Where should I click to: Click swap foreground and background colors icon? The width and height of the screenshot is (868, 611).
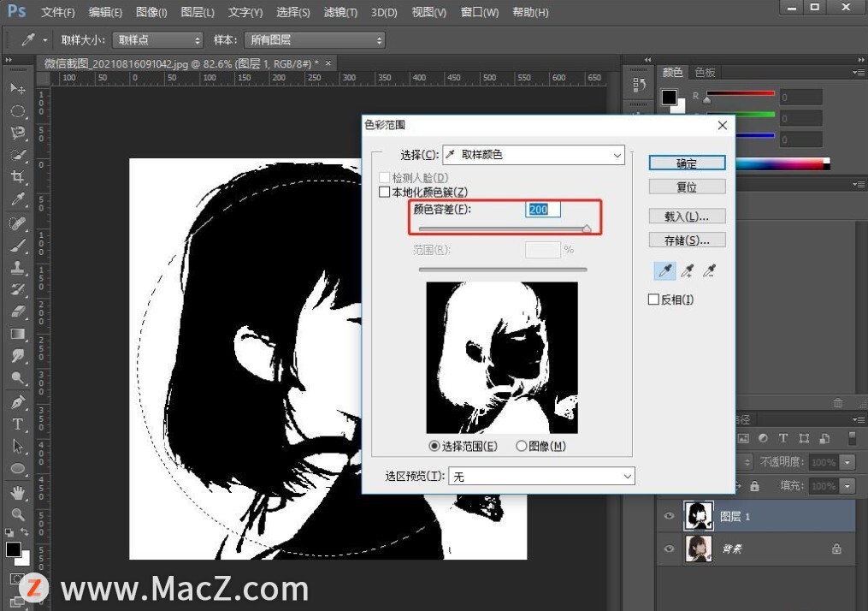[24, 531]
